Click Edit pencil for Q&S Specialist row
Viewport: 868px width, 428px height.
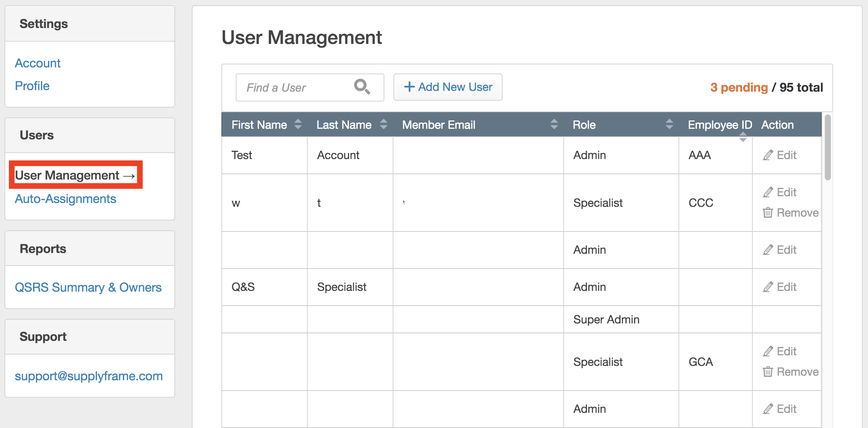pyautogui.click(x=768, y=287)
